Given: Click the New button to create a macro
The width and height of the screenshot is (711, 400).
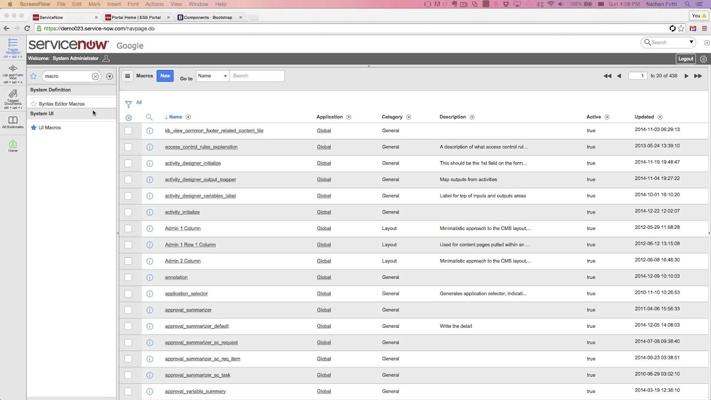Looking at the screenshot, I should tap(165, 76).
